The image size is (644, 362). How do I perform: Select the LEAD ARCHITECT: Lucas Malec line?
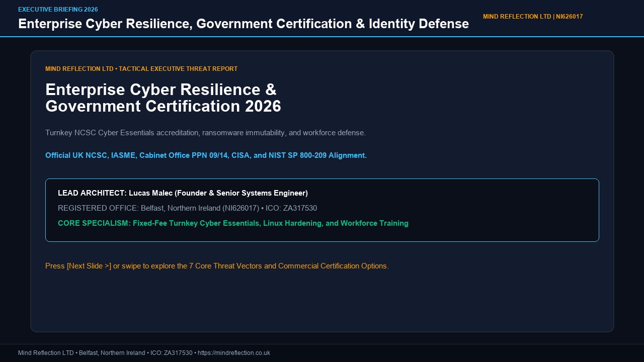tap(183, 193)
